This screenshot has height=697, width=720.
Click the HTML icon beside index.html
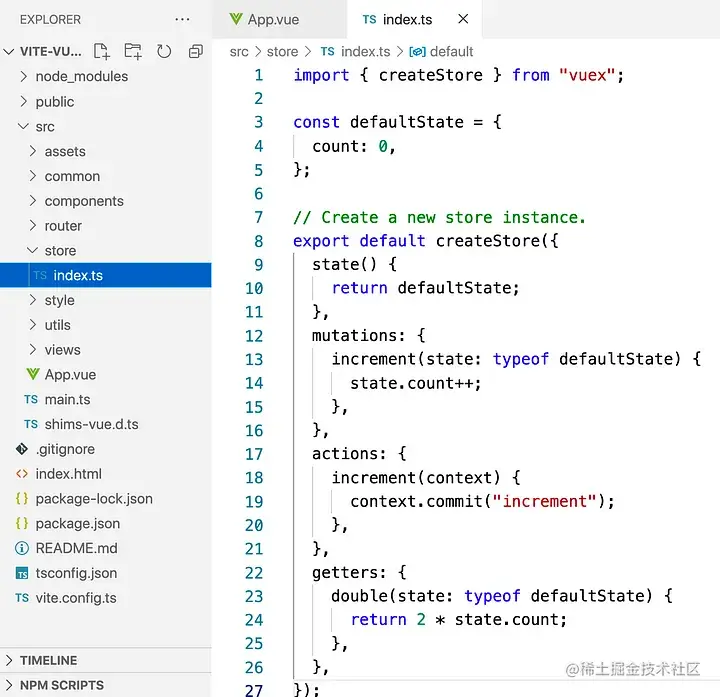(x=22, y=474)
